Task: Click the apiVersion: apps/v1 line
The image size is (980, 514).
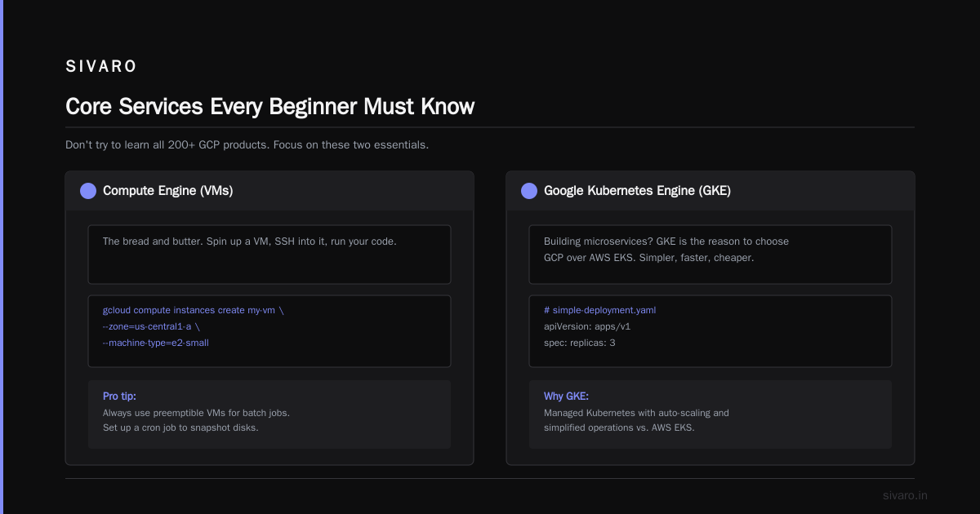Action: coord(587,326)
